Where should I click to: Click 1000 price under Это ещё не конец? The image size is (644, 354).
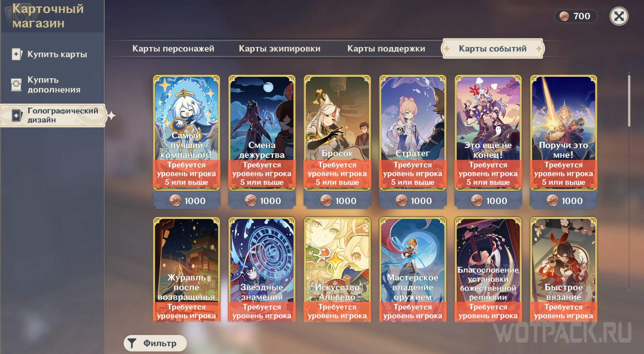[x=496, y=201]
